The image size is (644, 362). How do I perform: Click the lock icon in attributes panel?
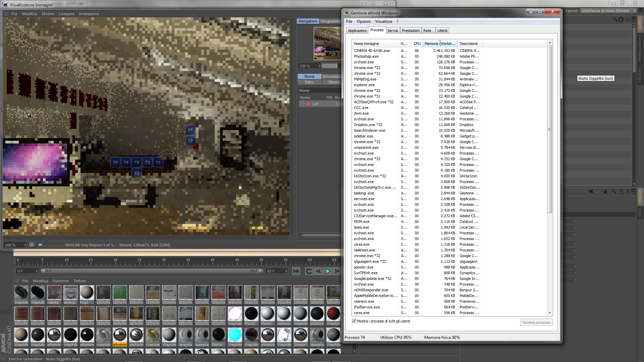point(621,191)
